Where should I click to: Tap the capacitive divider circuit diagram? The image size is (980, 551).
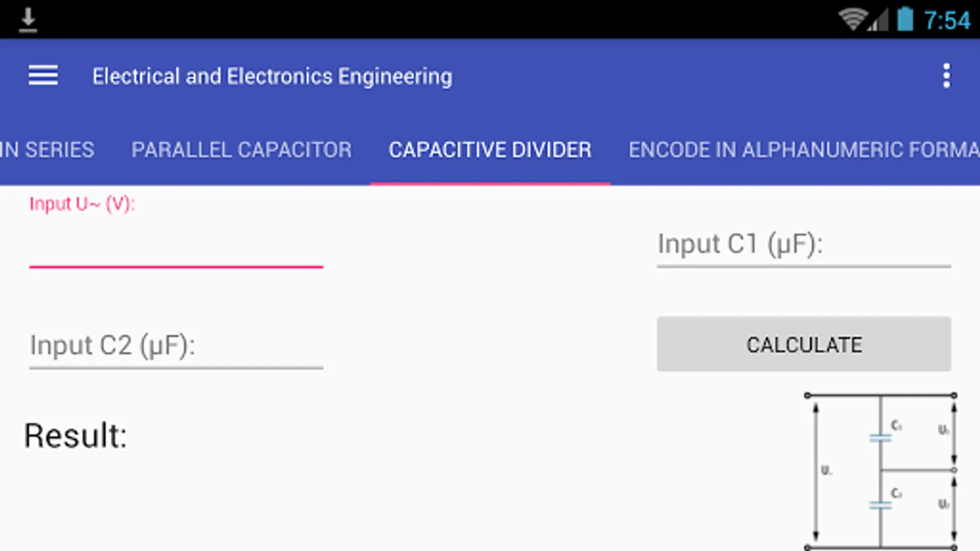click(880, 471)
